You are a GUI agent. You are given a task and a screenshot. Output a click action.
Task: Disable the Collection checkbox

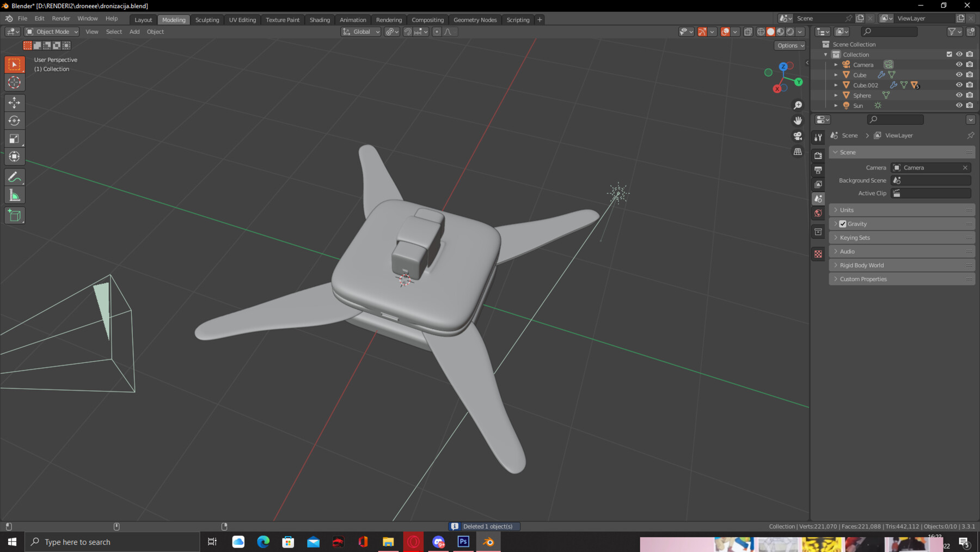tap(948, 54)
